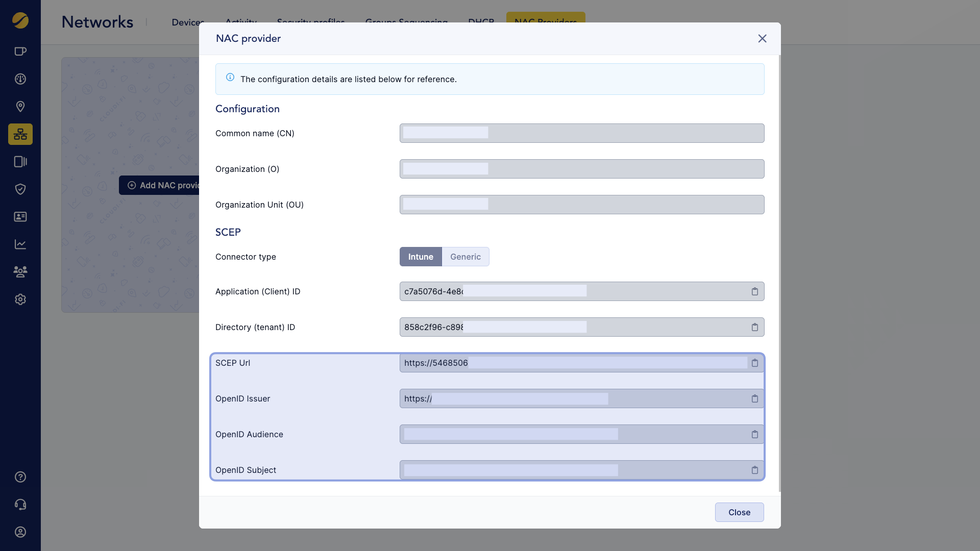The width and height of the screenshot is (980, 551).
Task: Copy the SCEP Url to clipboard
Action: pyautogui.click(x=755, y=363)
